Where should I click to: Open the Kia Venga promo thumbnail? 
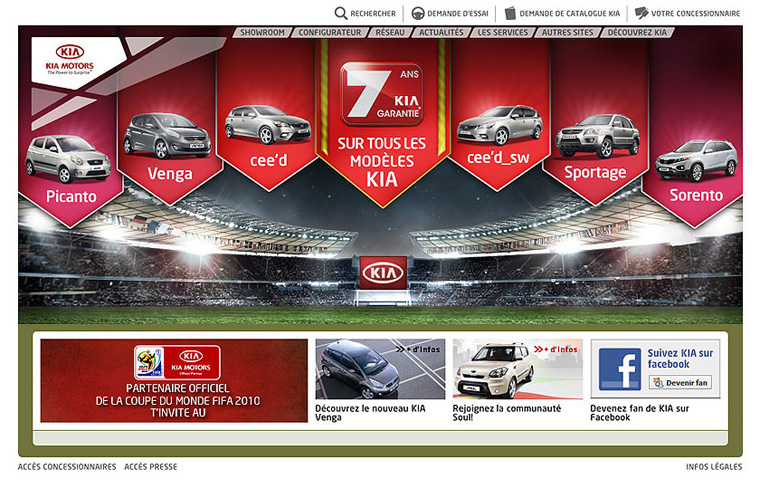(x=380, y=369)
